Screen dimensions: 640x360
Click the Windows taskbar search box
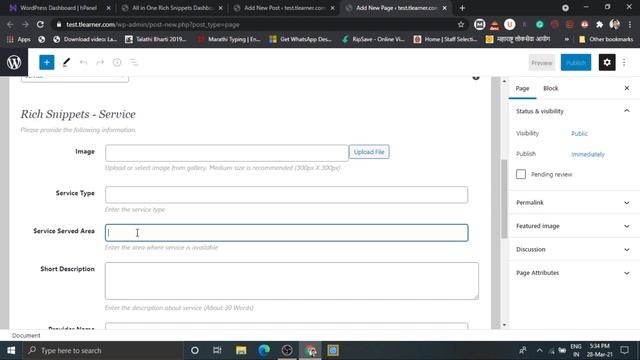coord(102,350)
